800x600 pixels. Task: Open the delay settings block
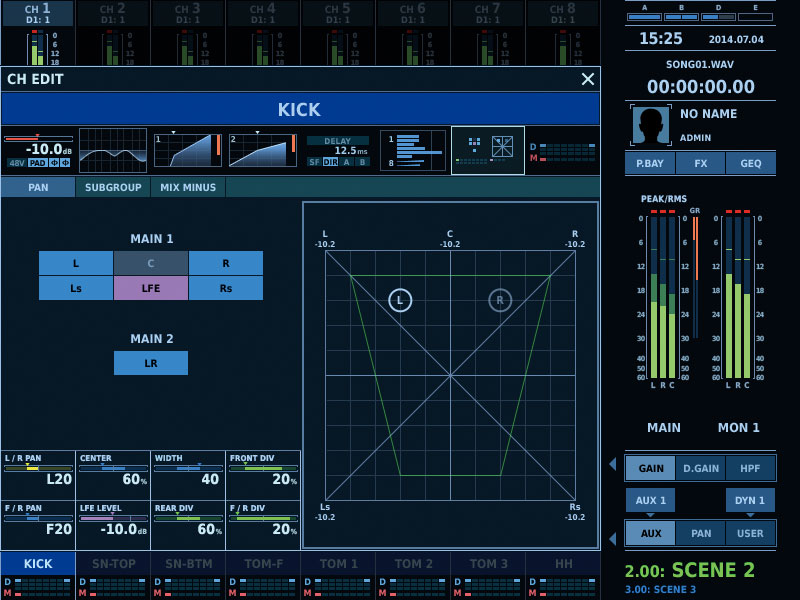point(338,150)
